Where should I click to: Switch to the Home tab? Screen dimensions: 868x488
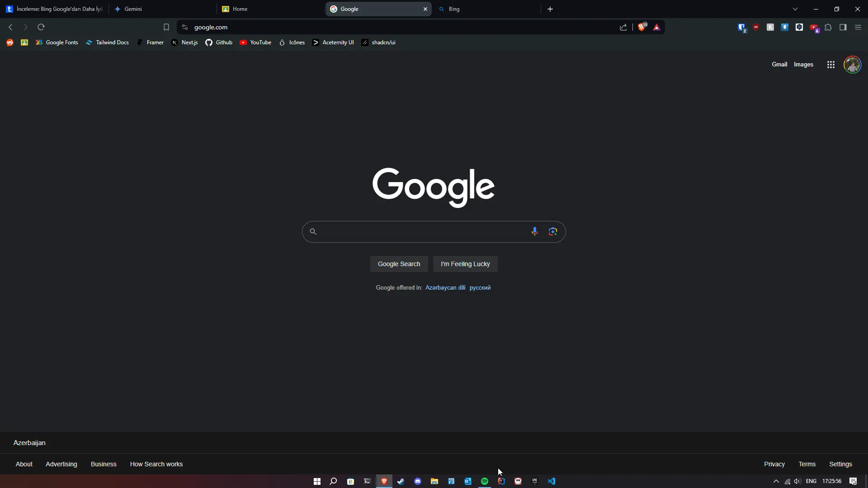271,9
